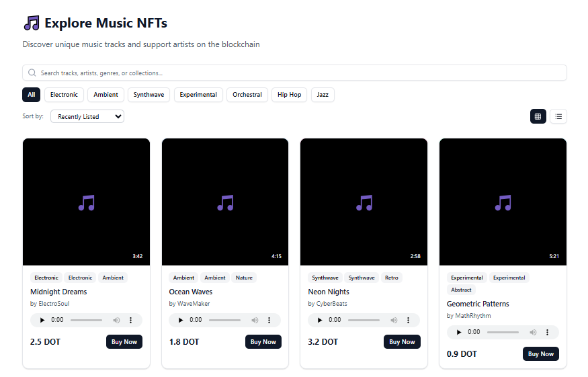The height and width of the screenshot is (377, 588).
Task: Buy Ocean Waves for 1.8 DOT
Action: coord(263,342)
